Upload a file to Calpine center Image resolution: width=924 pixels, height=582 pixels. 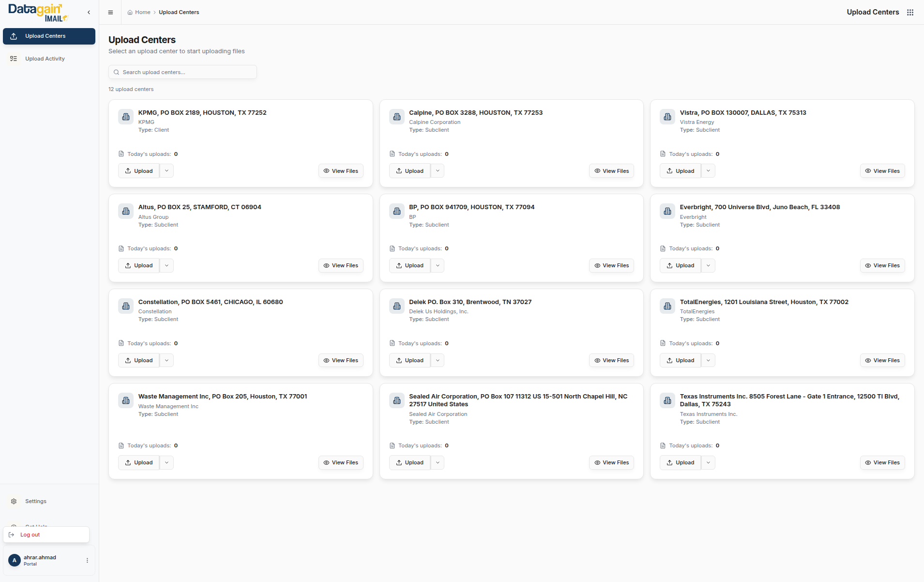409,171
